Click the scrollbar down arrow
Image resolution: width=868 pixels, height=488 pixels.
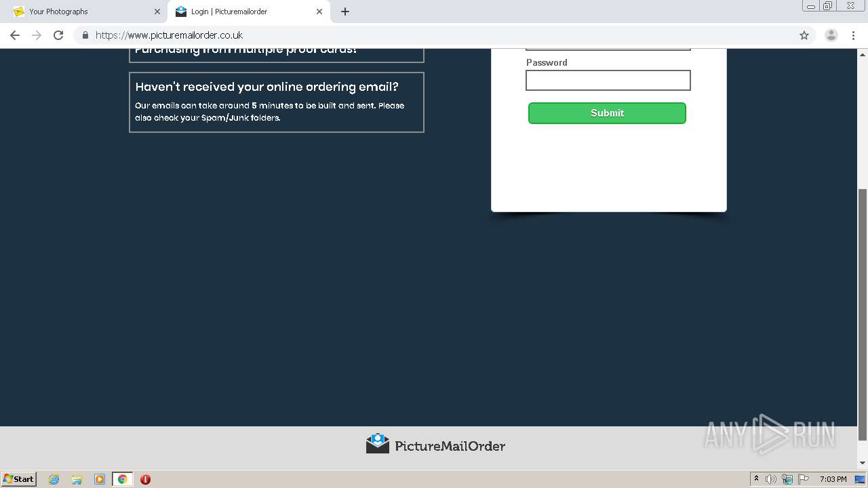point(863,463)
